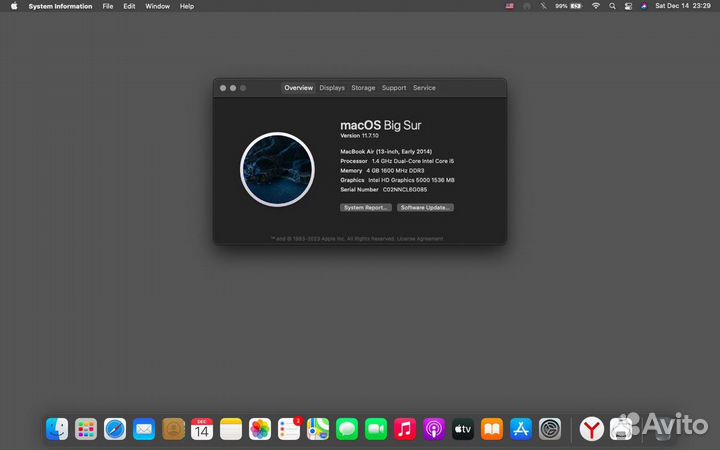Minimize the About This Mac window

(x=233, y=88)
